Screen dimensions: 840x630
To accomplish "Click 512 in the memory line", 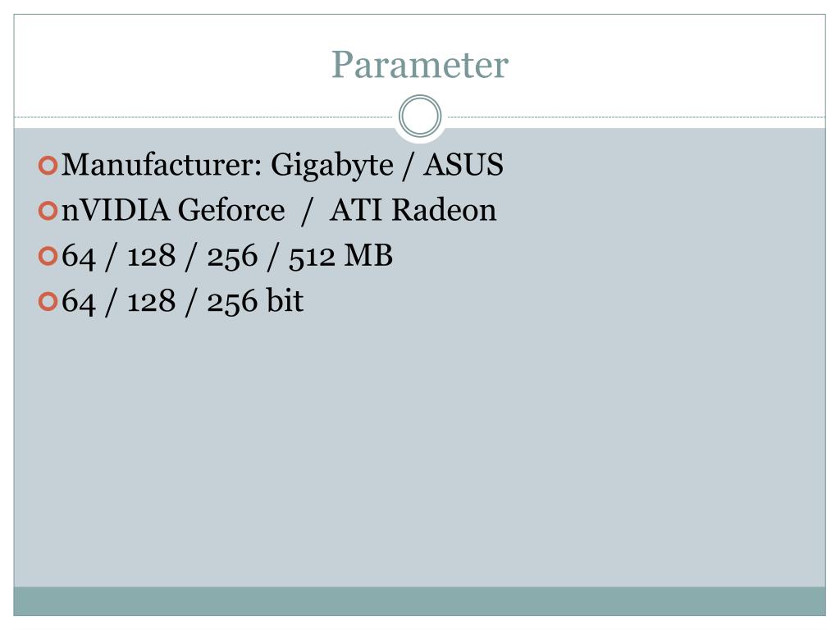I will 312,257.
